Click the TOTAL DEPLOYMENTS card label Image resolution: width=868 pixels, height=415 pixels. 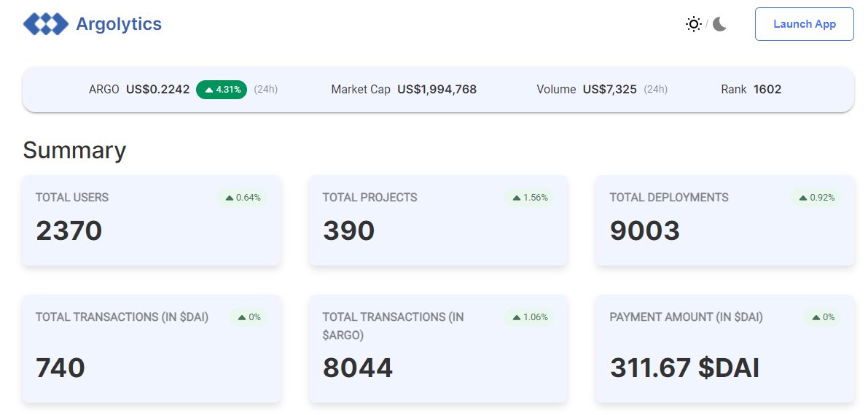coord(669,197)
